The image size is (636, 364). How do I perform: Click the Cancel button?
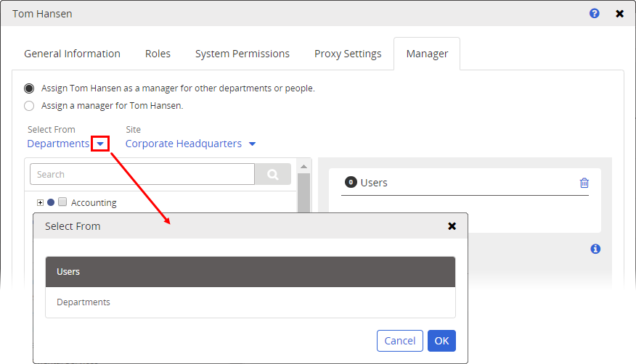399,341
